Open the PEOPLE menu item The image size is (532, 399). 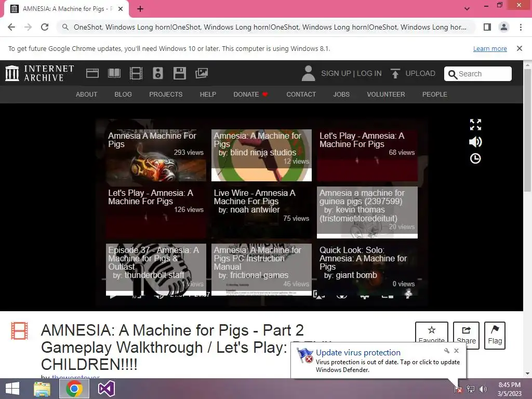pos(435,95)
